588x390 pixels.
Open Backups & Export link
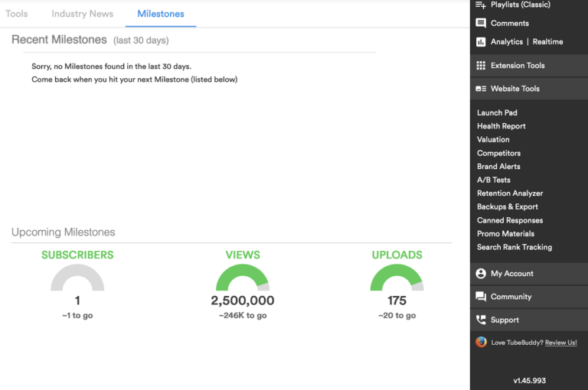click(508, 206)
